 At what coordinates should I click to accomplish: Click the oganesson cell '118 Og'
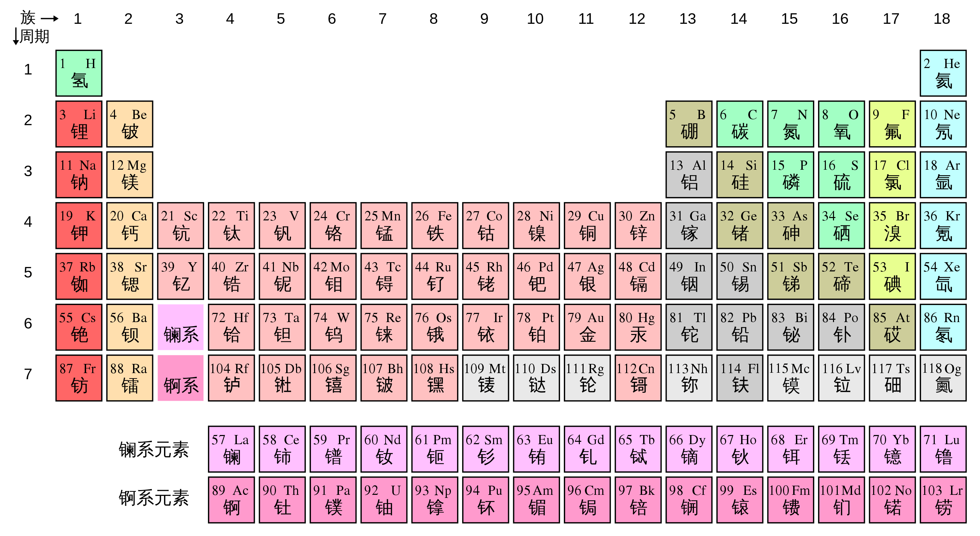click(943, 378)
